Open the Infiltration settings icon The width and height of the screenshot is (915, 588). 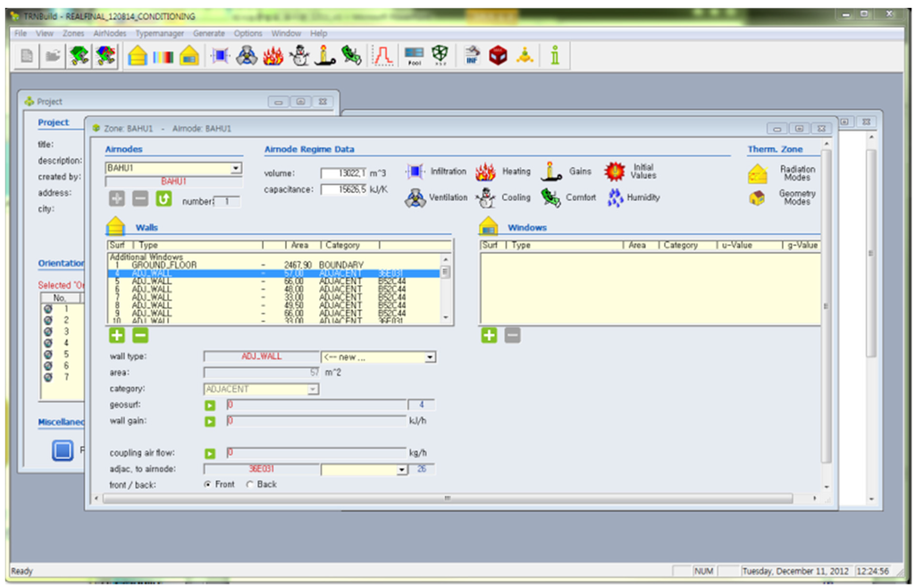point(416,172)
